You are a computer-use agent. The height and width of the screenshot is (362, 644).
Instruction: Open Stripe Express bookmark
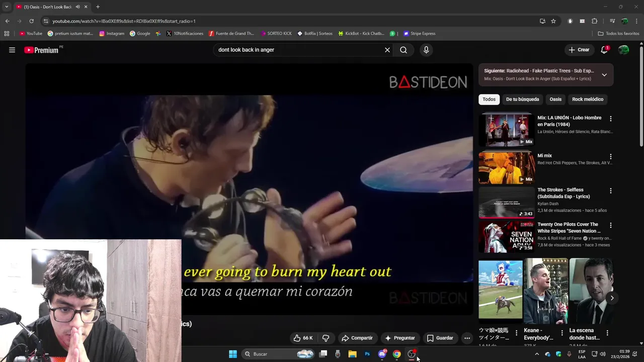(419, 34)
